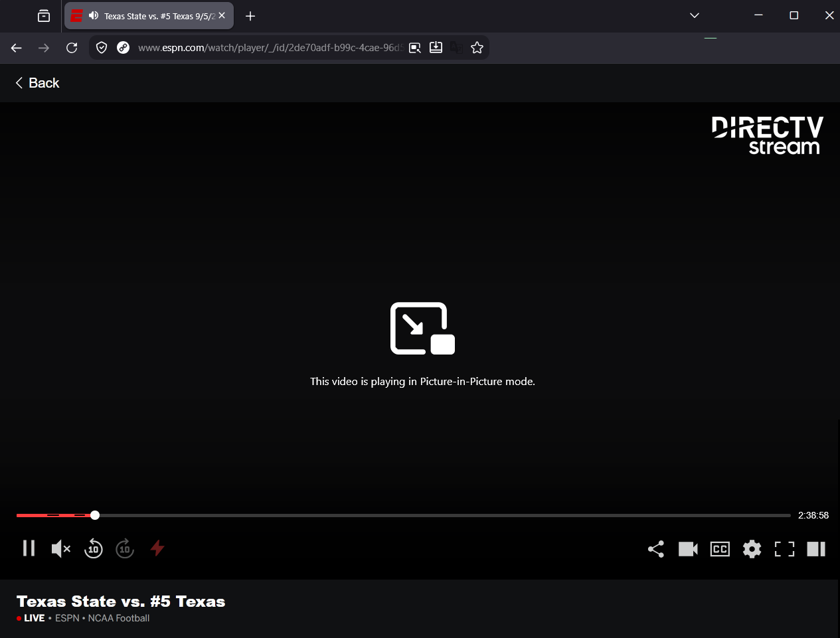Open the share video icon
The image size is (840, 638).
pyautogui.click(x=656, y=549)
